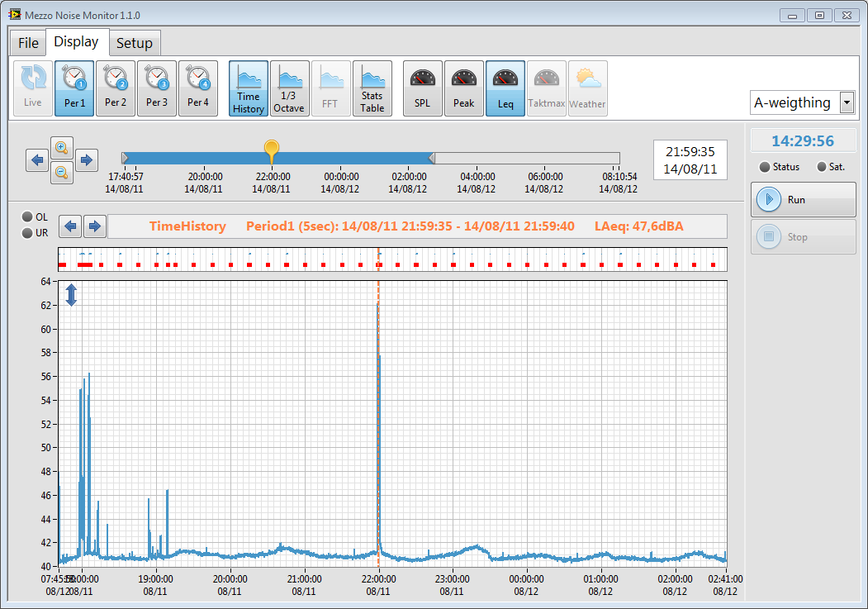Select the Per 1 period icon

(74, 88)
